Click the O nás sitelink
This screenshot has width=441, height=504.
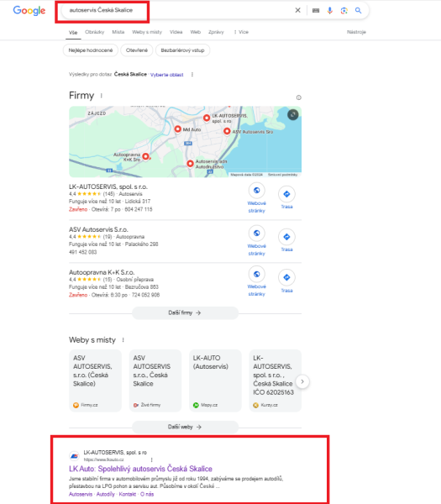click(147, 495)
